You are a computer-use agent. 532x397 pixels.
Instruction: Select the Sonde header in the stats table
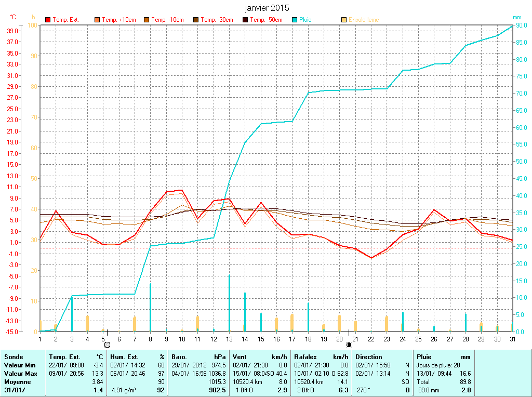click(x=14, y=357)
